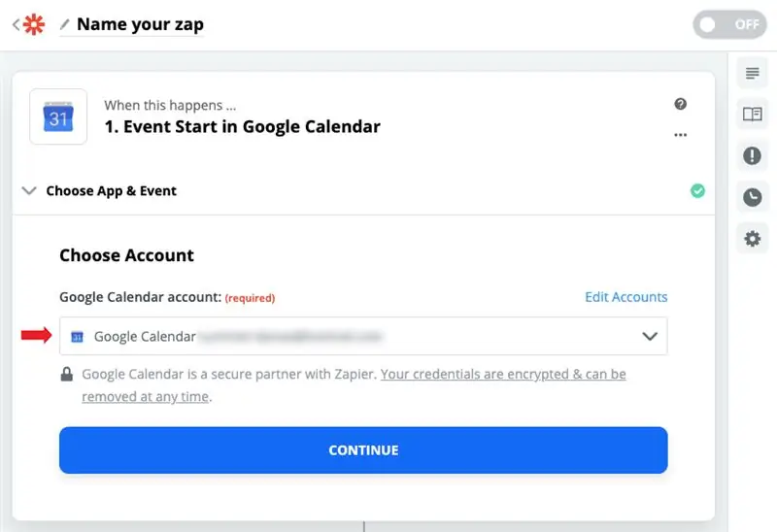
Task: Open the gear settings icon in sidebar
Action: [752, 239]
